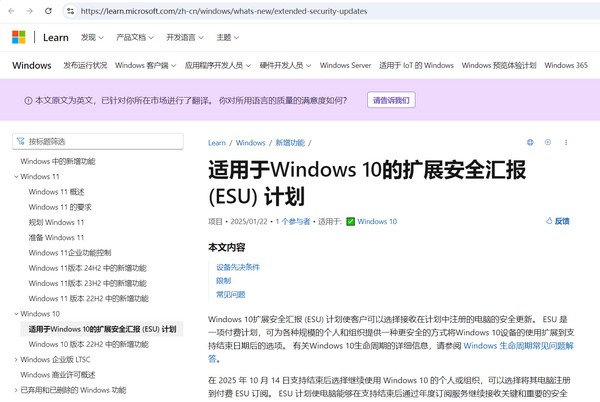Jump to 限制 section
This screenshot has width=600, height=402.
(x=223, y=281)
